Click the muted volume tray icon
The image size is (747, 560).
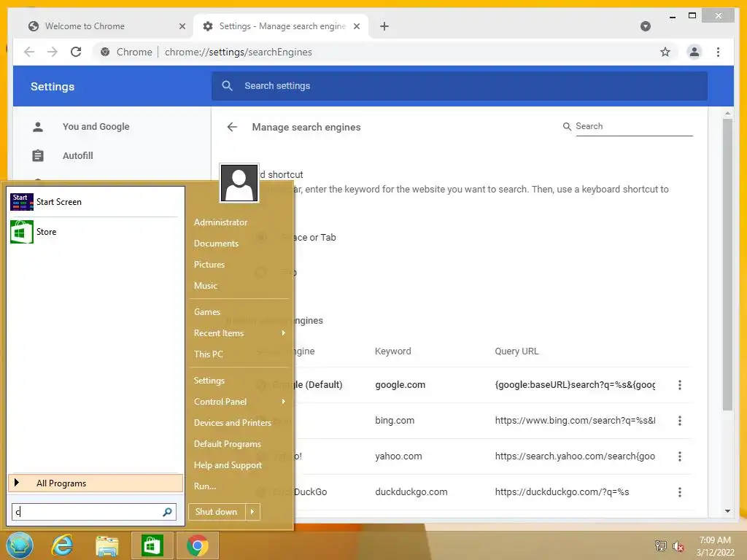click(678, 546)
